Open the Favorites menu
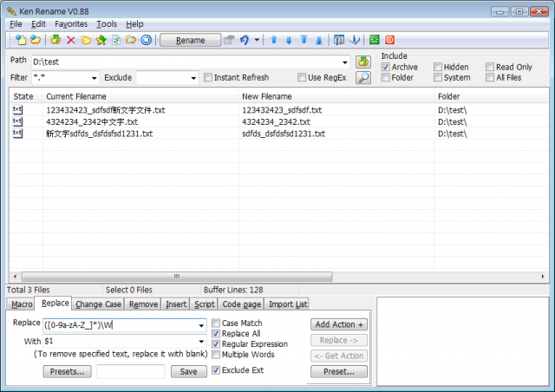555x392 pixels. (x=71, y=24)
